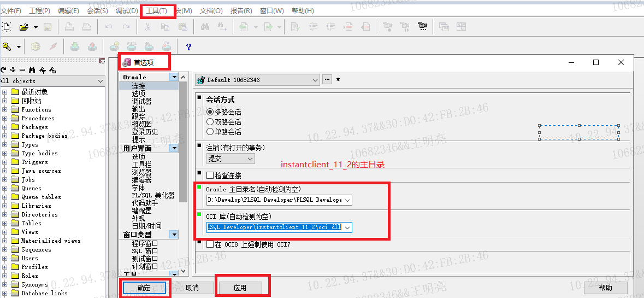Open the 帮助(H) menu
644x298 pixels.
tap(303, 11)
